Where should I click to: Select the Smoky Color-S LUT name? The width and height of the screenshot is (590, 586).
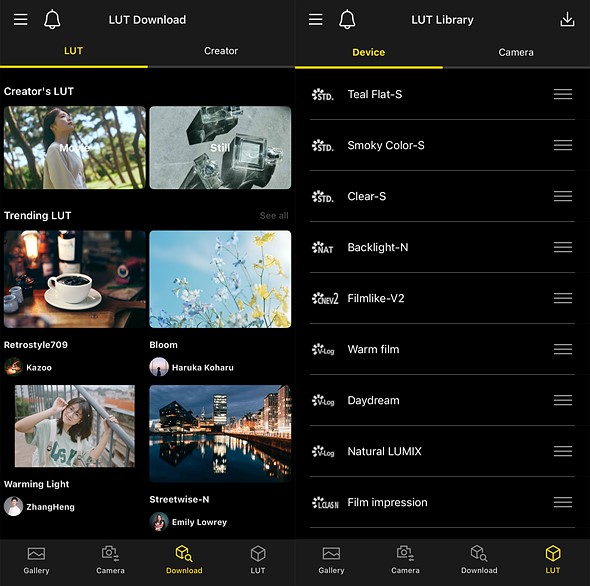tap(386, 145)
